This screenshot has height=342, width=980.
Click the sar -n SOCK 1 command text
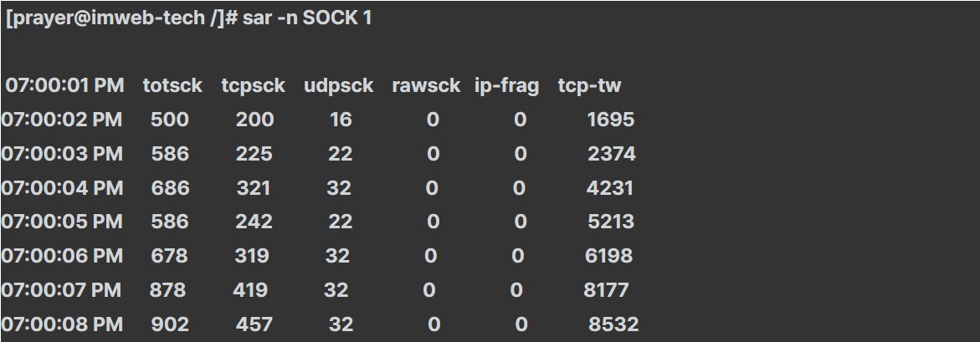coord(307,18)
